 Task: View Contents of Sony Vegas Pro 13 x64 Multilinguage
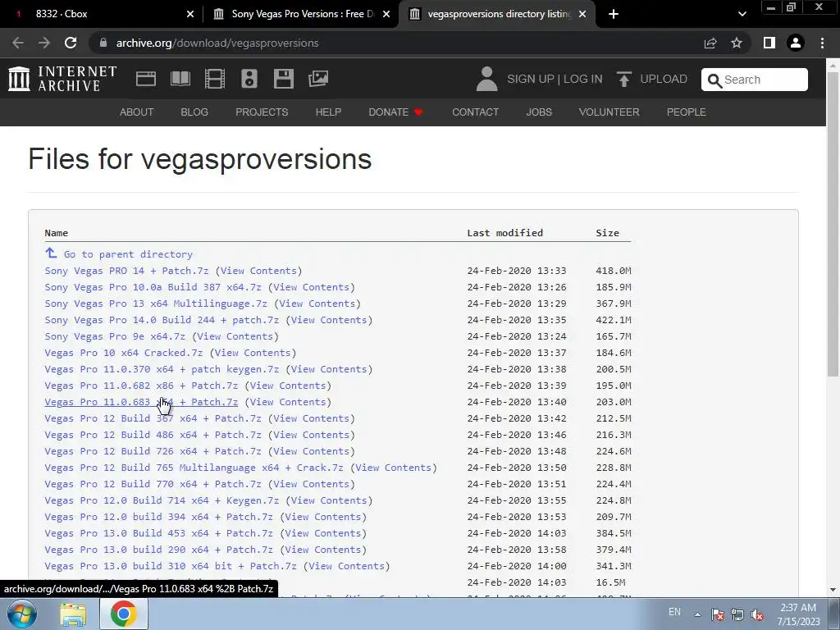point(317,304)
